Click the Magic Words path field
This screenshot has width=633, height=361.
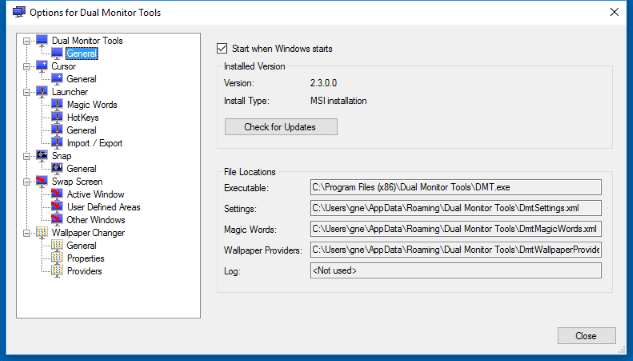(456, 229)
